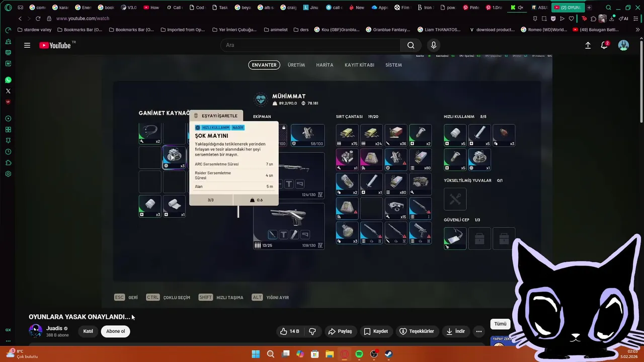Show hidden bookmarks with the overflow chevron

638,30
